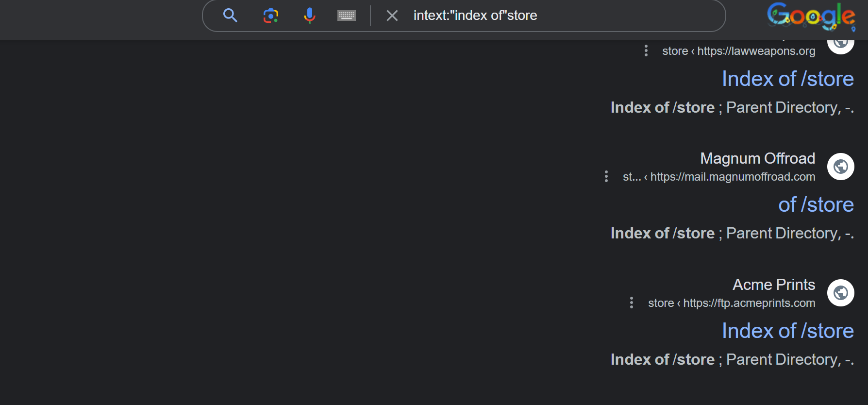Click Magnum Offroad site name
Screen dimensions: 868x405
(757, 158)
